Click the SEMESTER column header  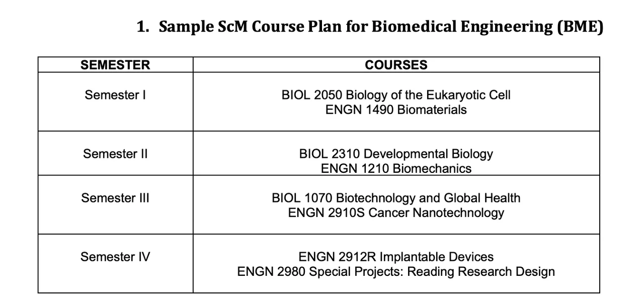coord(115,65)
